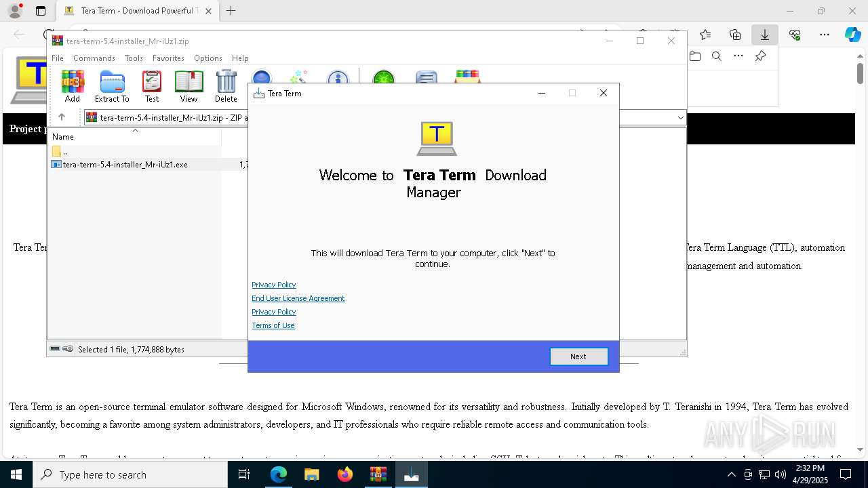Maximize the WinRAR window
The image size is (868, 488).
pos(640,41)
